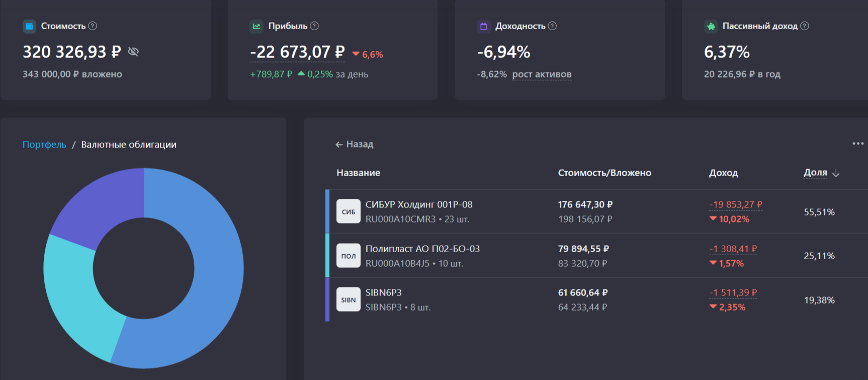Click the СИБ bond logo icon
The width and height of the screenshot is (868, 380).
click(x=349, y=212)
